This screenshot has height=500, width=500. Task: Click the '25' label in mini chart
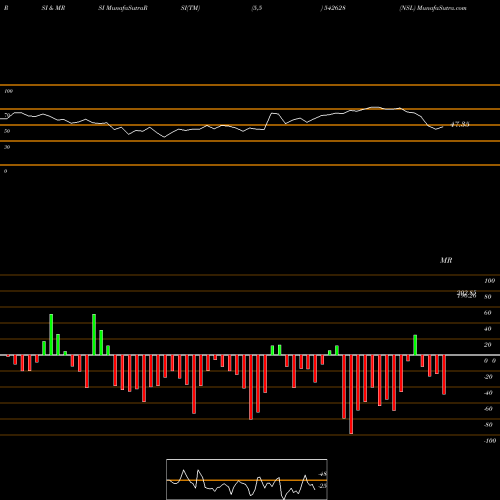coord(323,486)
